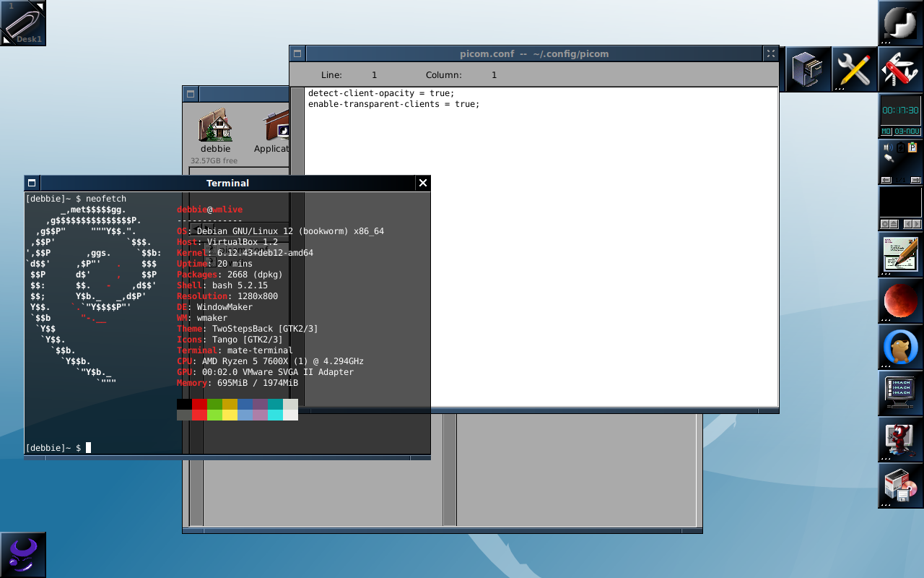
Task: Launch the text editor pencil-and-paper dock icon
Action: pos(900,254)
